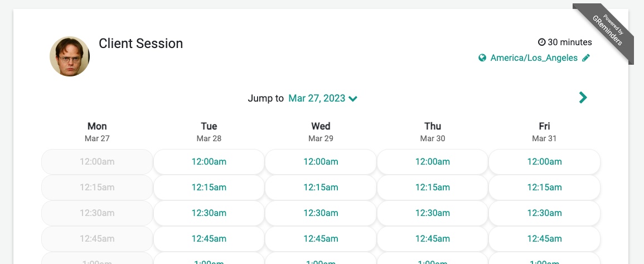The width and height of the screenshot is (644, 264).
Task: Click the clock icon beside 30 minutes
Action: tap(542, 42)
